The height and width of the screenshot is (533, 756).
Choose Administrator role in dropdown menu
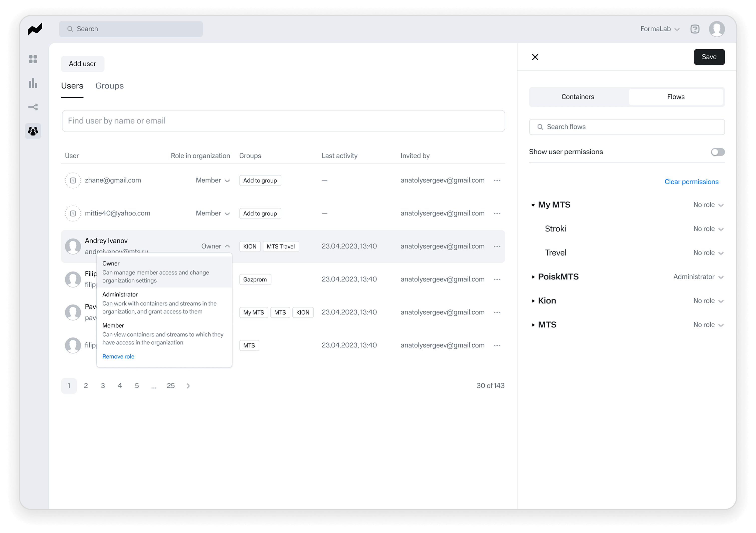(x=164, y=303)
